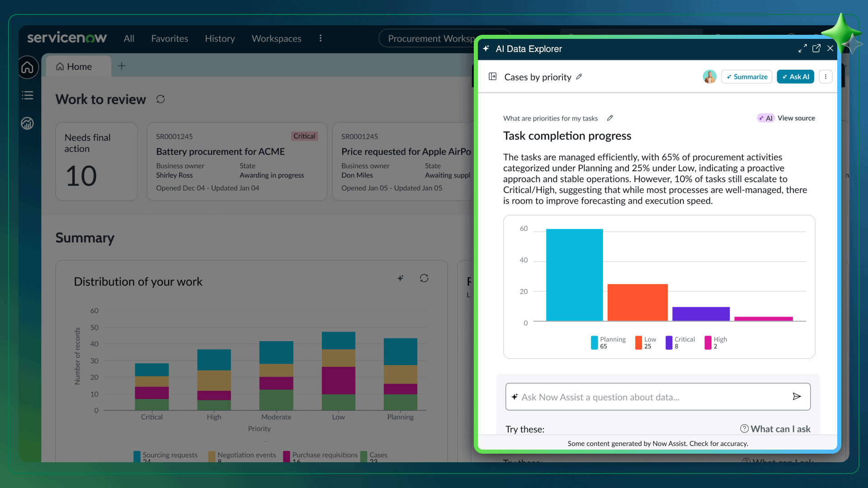This screenshot has width=868, height=488.
Task: Refresh the Work to review section
Action: [160, 99]
